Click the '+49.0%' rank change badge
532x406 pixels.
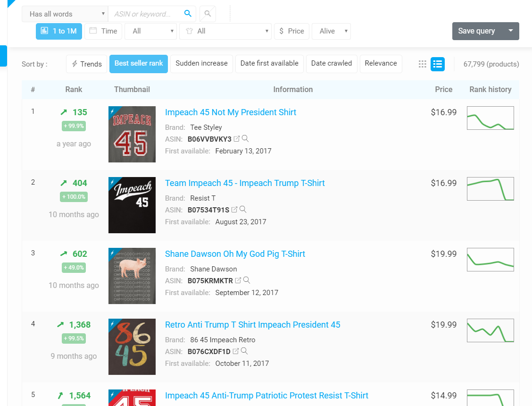coord(74,268)
